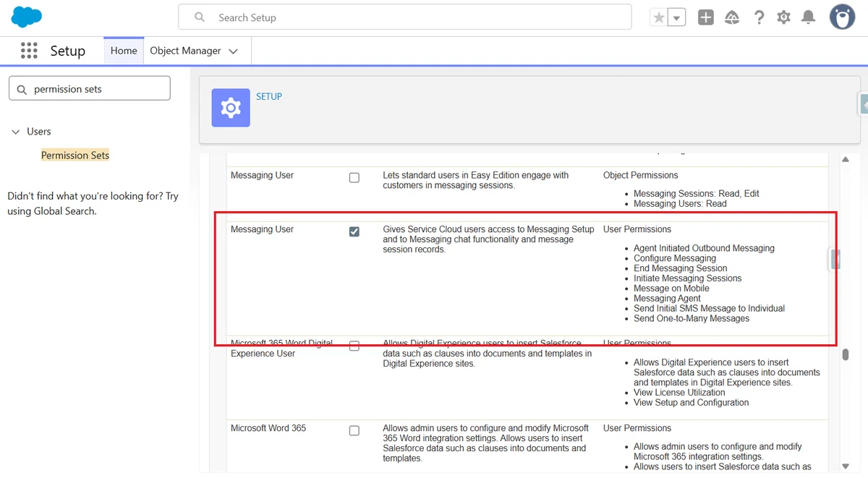This screenshot has height=478, width=868.
Task: Open Permission Sets in the sidebar
Action: click(x=75, y=155)
